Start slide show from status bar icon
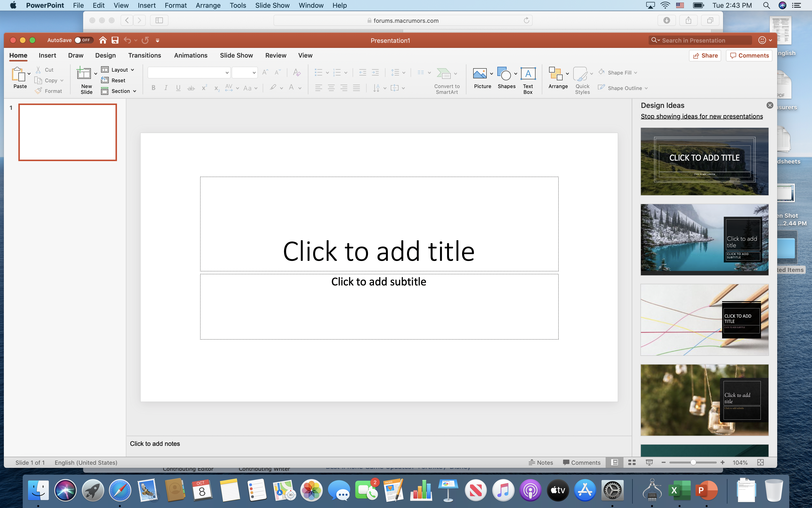This screenshot has width=812, height=508. coord(649,463)
